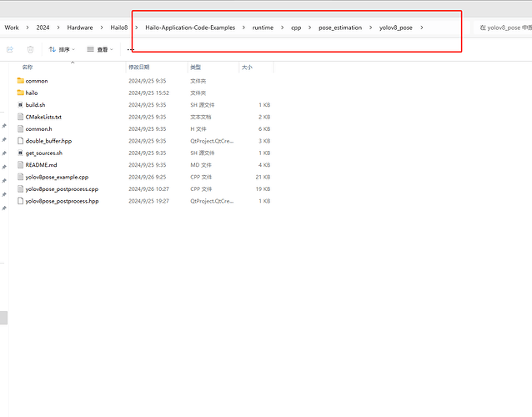Navigate to Hailo8 in breadcrumb

click(119, 28)
